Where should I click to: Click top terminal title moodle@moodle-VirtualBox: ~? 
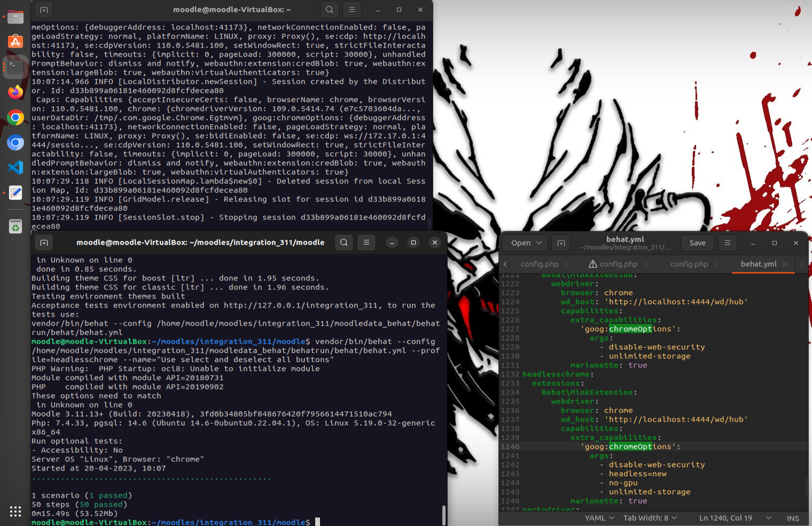232,10
